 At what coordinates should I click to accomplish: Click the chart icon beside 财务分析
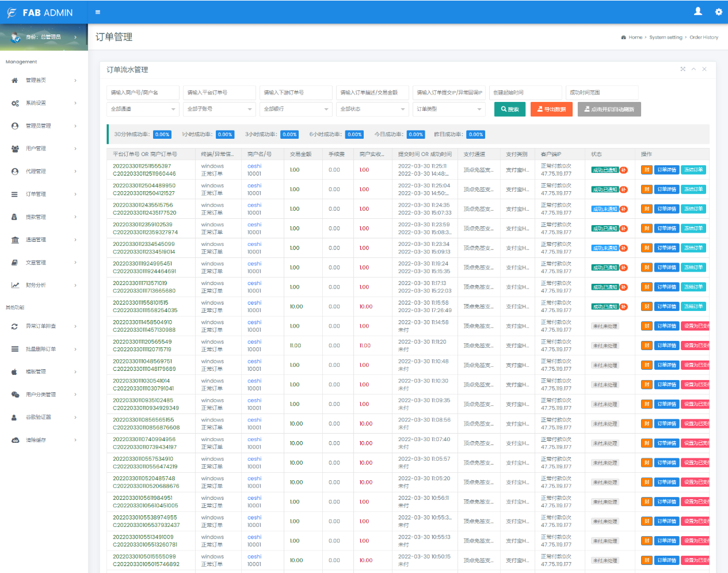point(15,286)
